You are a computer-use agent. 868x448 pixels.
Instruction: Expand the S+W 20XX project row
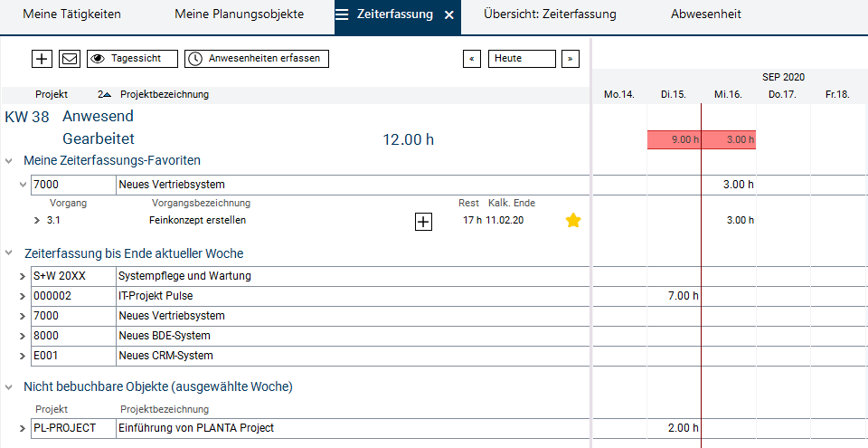[24, 276]
